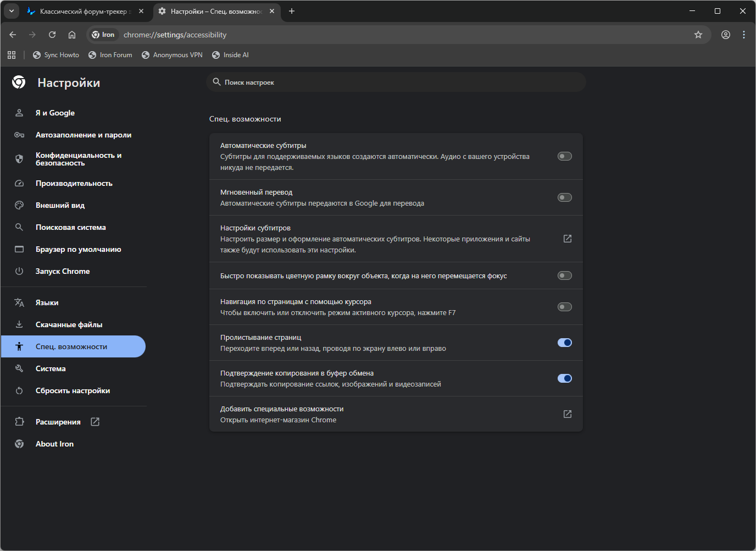This screenshot has height=551, width=756.
Task: Expand the tab search dropdown arrow
Action: tap(12, 11)
